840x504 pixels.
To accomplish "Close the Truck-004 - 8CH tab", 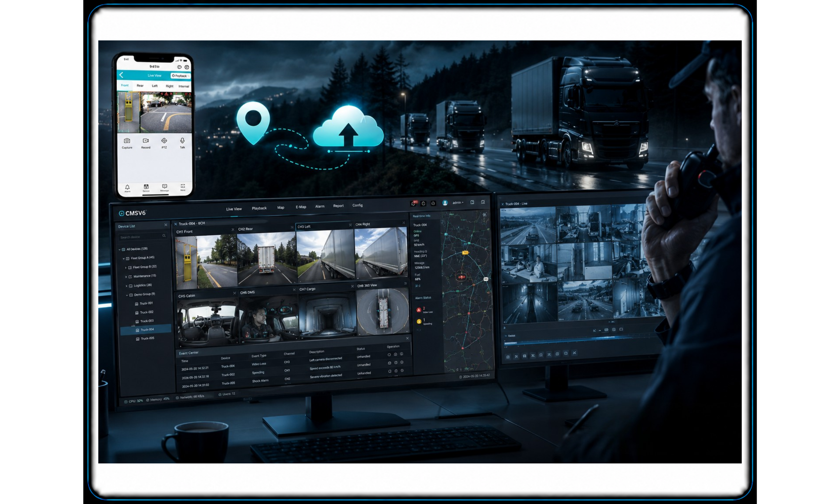I will click(175, 224).
